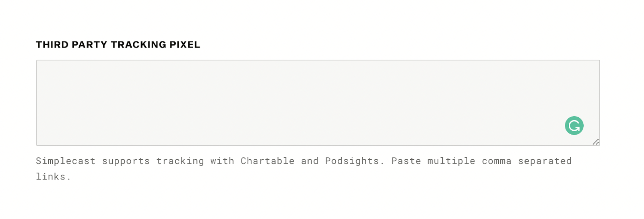Click the word "supports" in helper text
Viewport: 644px width, 219px height.
[x=126, y=161]
